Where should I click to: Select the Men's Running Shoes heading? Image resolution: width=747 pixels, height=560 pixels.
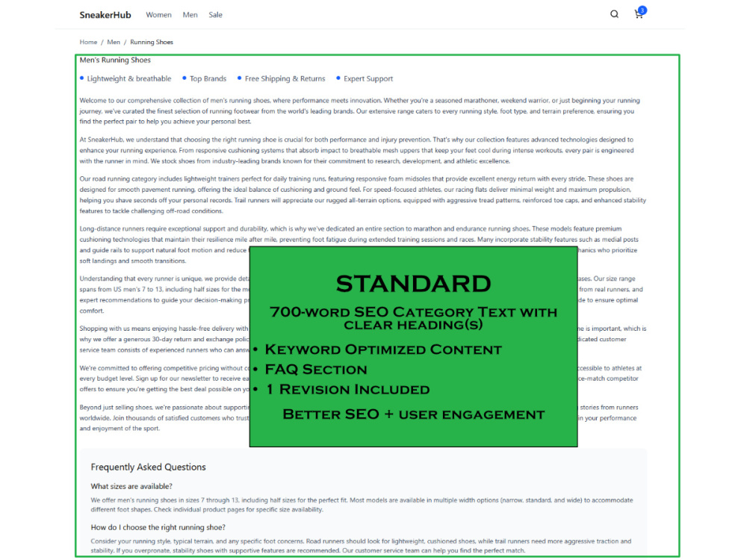coord(115,60)
